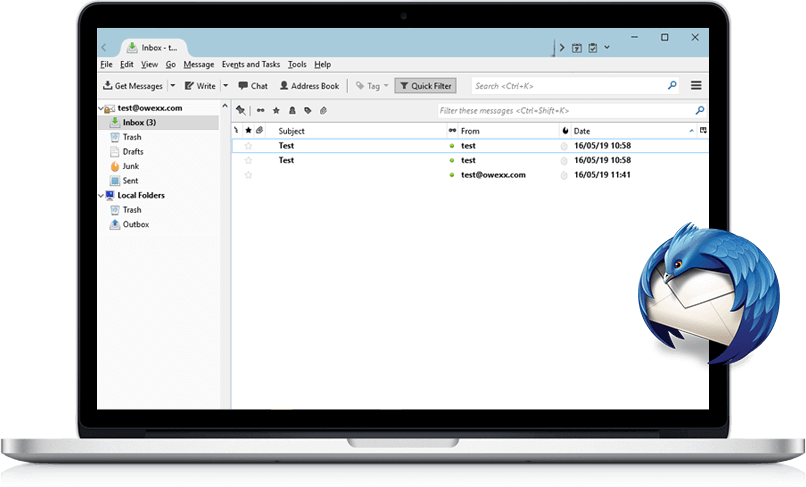This screenshot has width=806, height=487.
Task: Toggle the Quick Filter button
Action: point(425,86)
